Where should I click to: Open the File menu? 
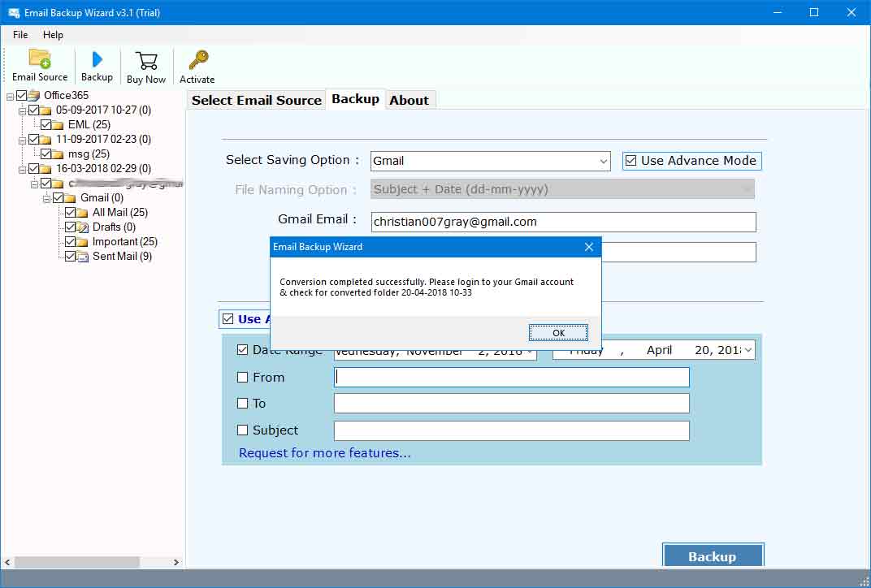(20, 34)
